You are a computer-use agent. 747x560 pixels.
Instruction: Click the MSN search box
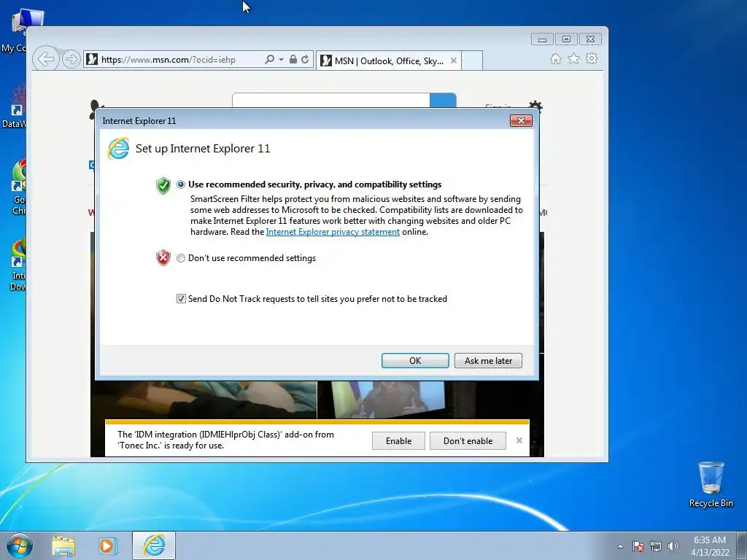pyautogui.click(x=331, y=101)
